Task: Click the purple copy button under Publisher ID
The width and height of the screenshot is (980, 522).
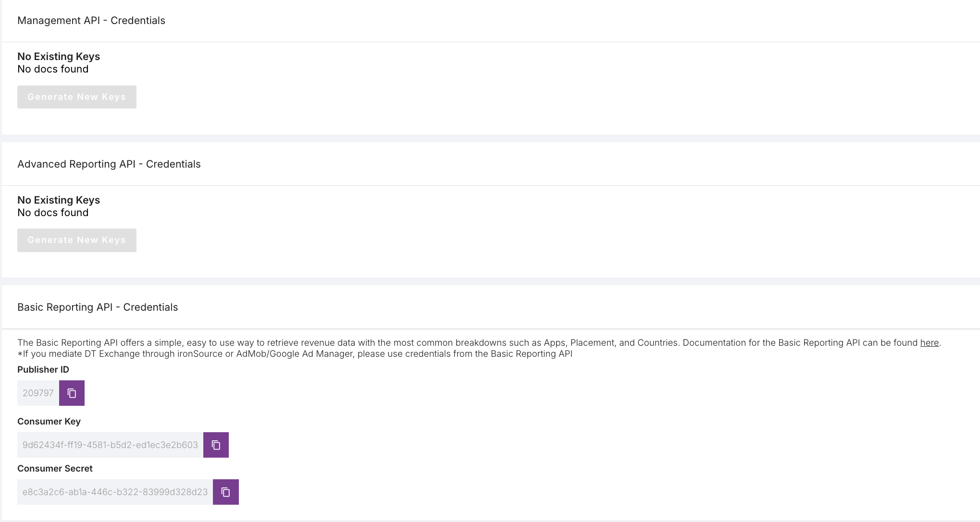Action: [x=72, y=393]
